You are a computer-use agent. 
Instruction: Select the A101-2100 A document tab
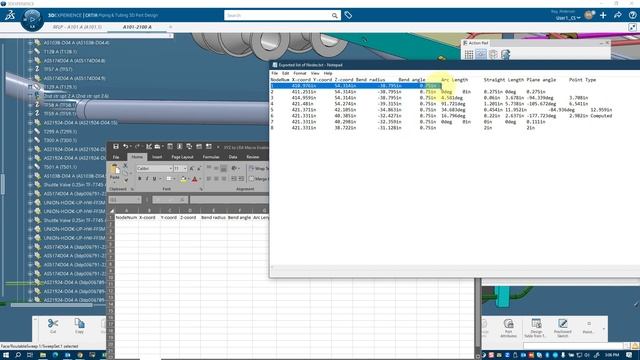coord(137,27)
